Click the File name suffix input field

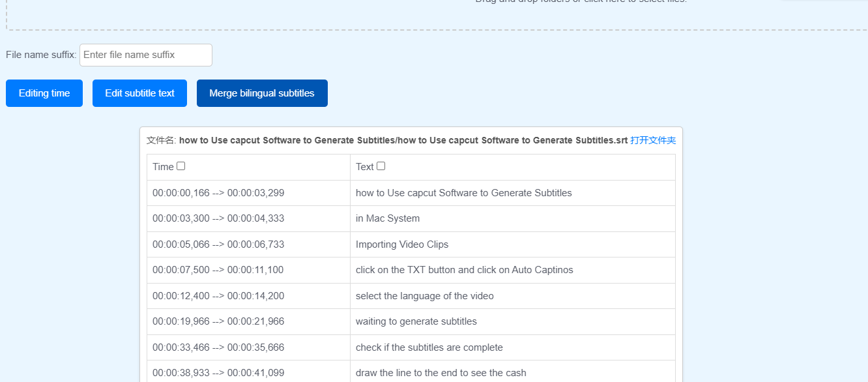click(x=146, y=55)
